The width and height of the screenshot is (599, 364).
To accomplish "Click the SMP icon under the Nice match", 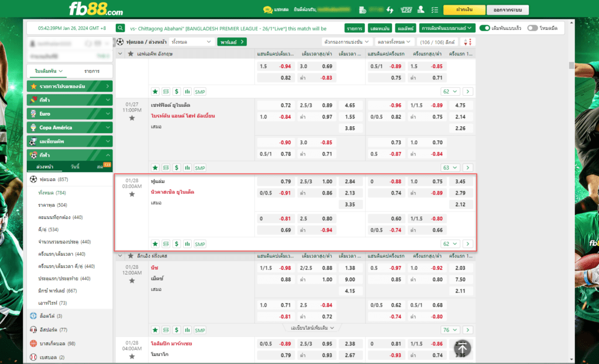I will point(200,330).
